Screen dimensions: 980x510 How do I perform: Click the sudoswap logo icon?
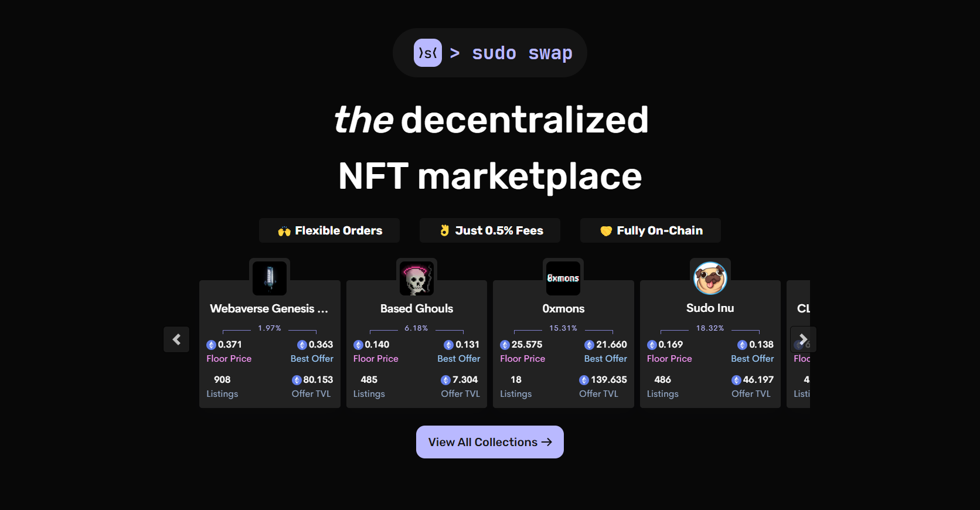pos(428,53)
